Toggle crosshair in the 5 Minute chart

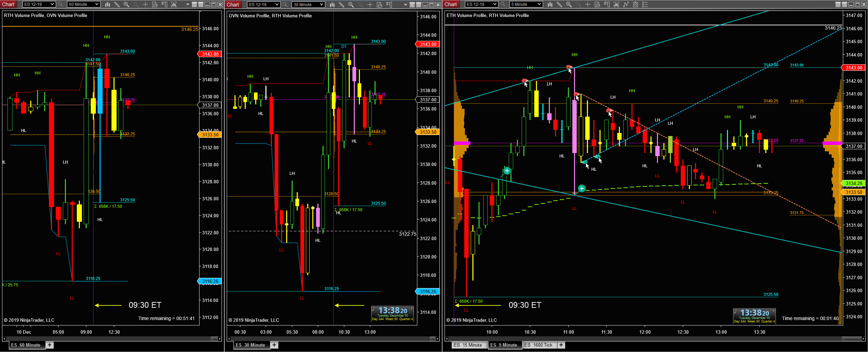pos(588,4)
